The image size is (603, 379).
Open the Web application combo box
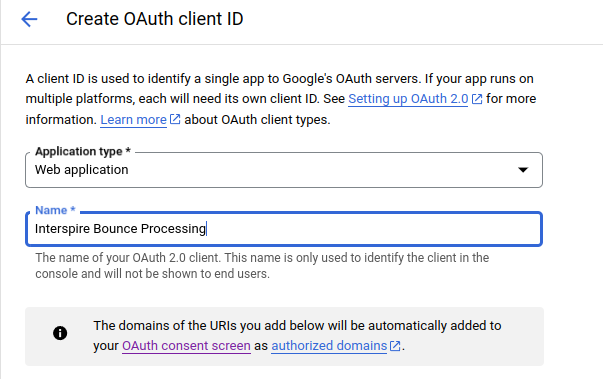coord(284,170)
